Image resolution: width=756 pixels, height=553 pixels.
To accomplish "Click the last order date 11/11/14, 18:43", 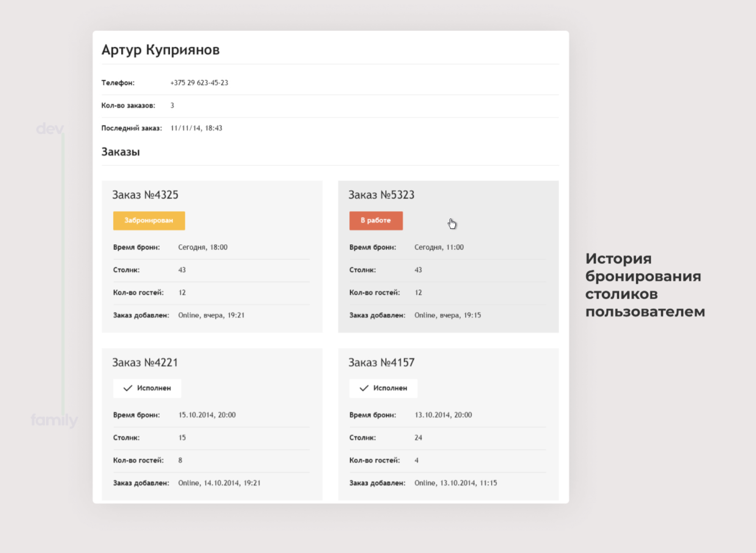I will point(196,128).
